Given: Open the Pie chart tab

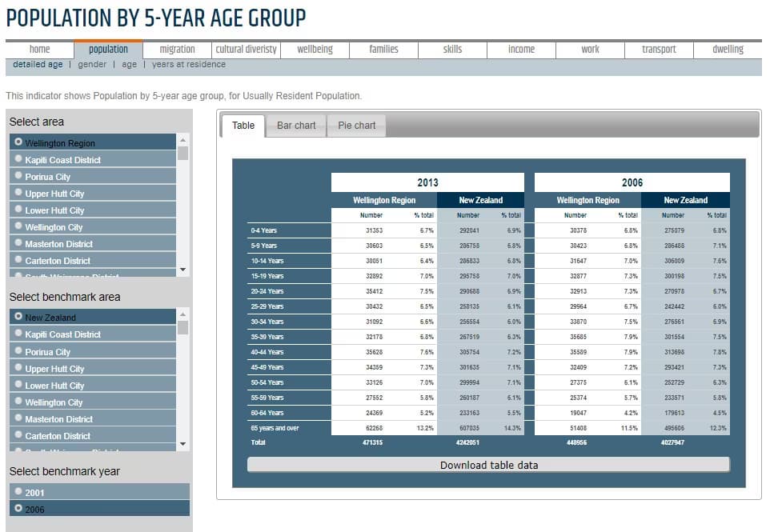Looking at the screenshot, I should (356, 126).
